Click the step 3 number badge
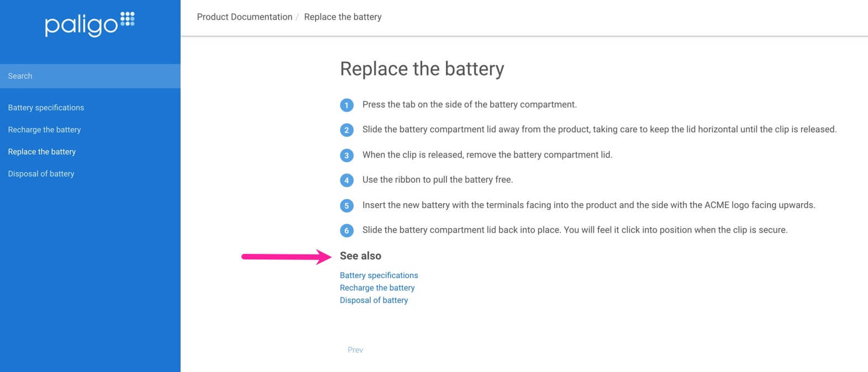Screen dimensions: 868x372 pyautogui.click(x=346, y=155)
